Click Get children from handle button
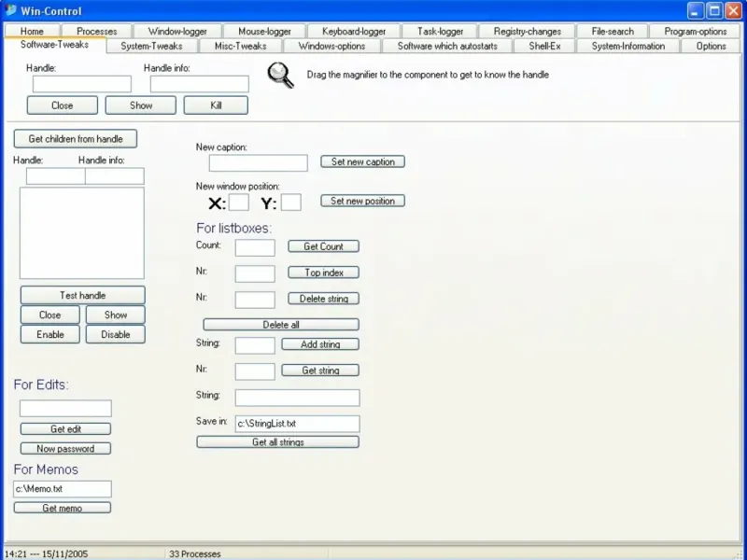 tap(76, 138)
